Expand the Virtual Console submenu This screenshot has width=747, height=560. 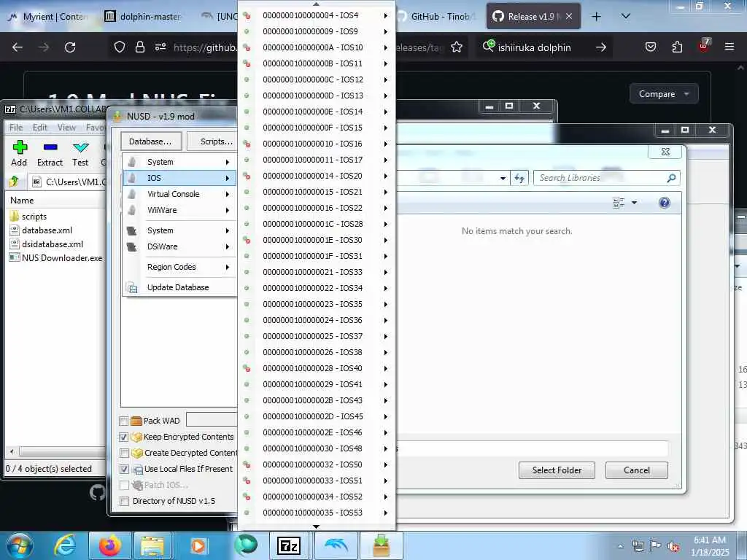tap(179, 194)
